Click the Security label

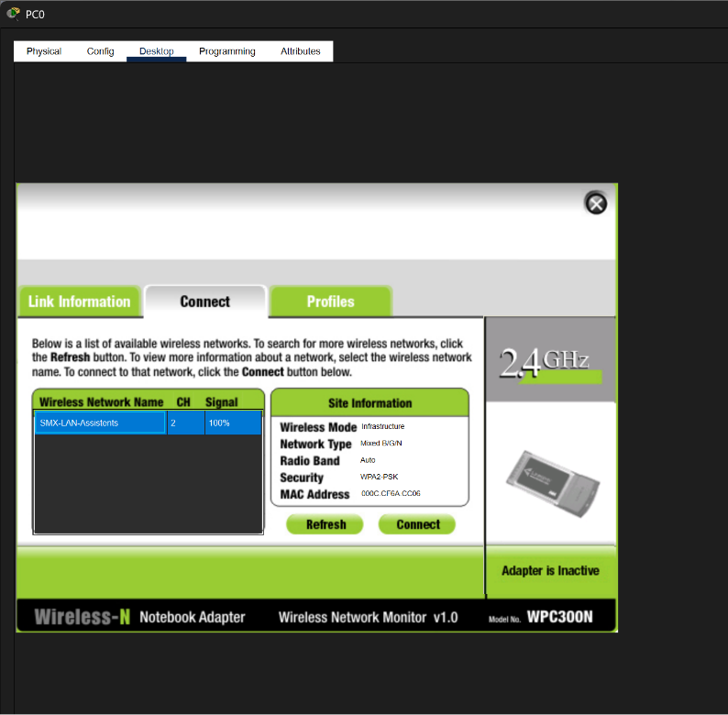point(302,478)
